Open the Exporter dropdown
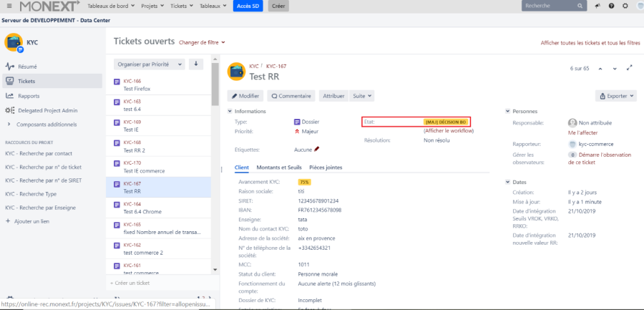Viewport: 644px width, 310px height. pos(615,95)
